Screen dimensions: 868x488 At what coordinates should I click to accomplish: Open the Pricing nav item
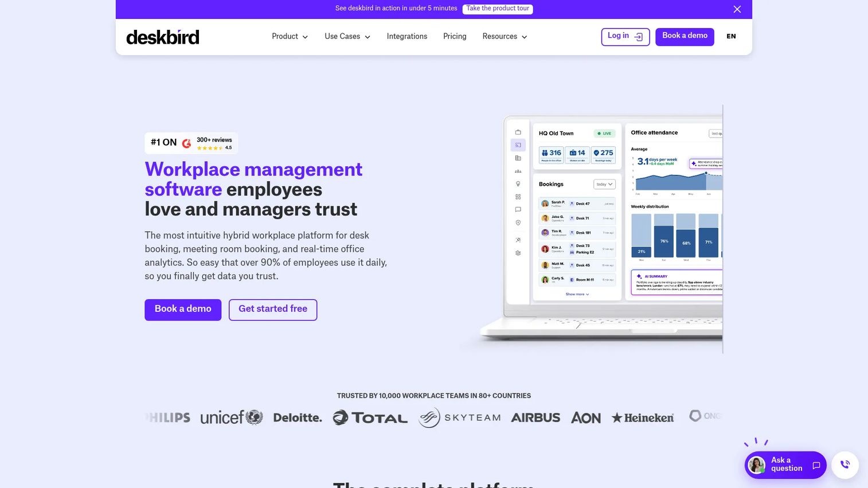pos(455,36)
